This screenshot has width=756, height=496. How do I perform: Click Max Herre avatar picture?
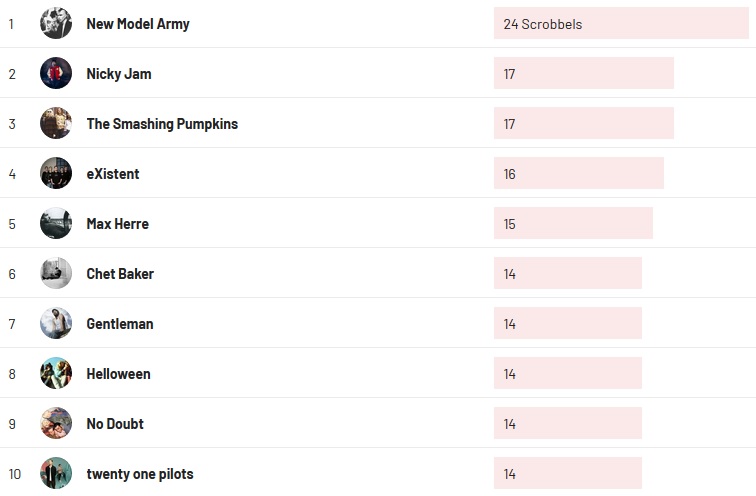click(x=56, y=223)
